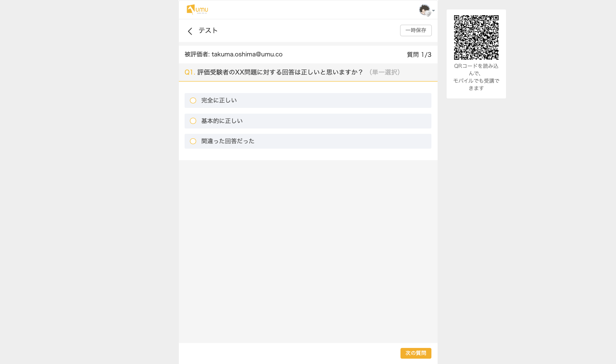The image size is (616, 364).
Task: Click the 次の質問 button
Action: click(x=416, y=353)
